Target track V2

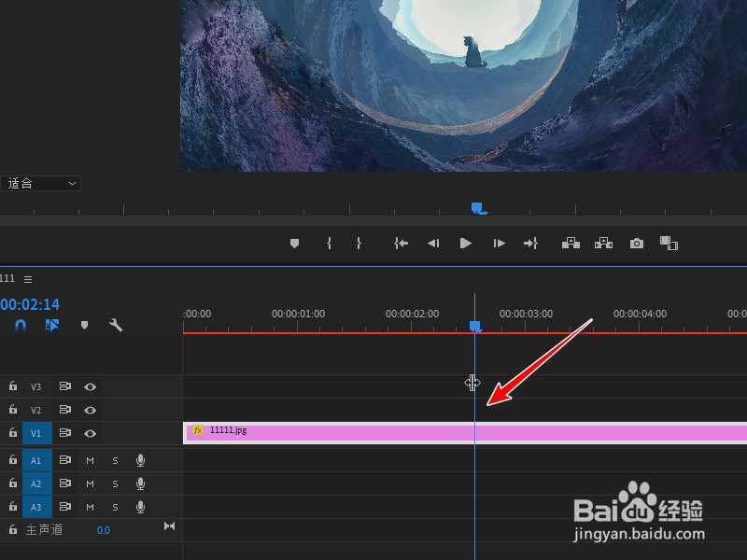coord(36,410)
